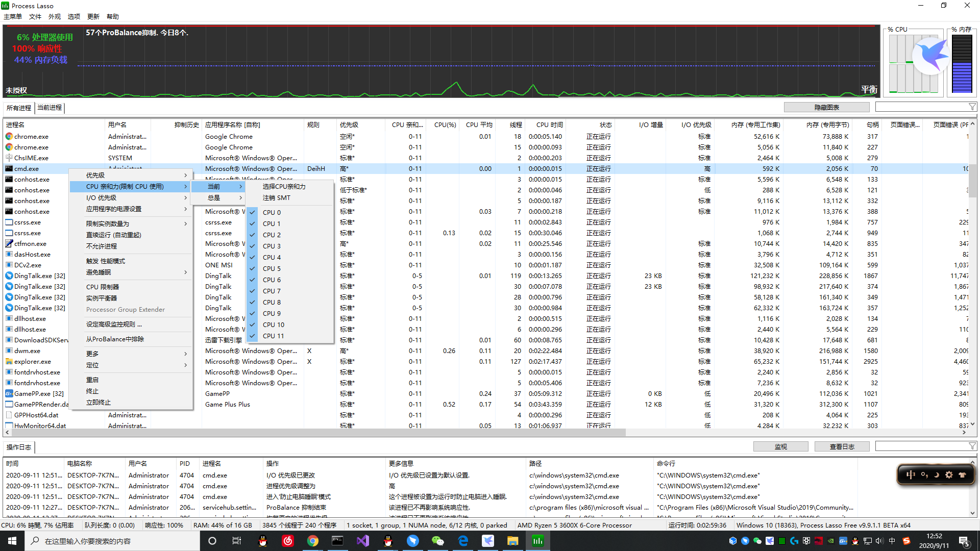The image size is (980, 551).
Task: Expand the 总是 affinity submenu
Action: pyautogui.click(x=218, y=197)
